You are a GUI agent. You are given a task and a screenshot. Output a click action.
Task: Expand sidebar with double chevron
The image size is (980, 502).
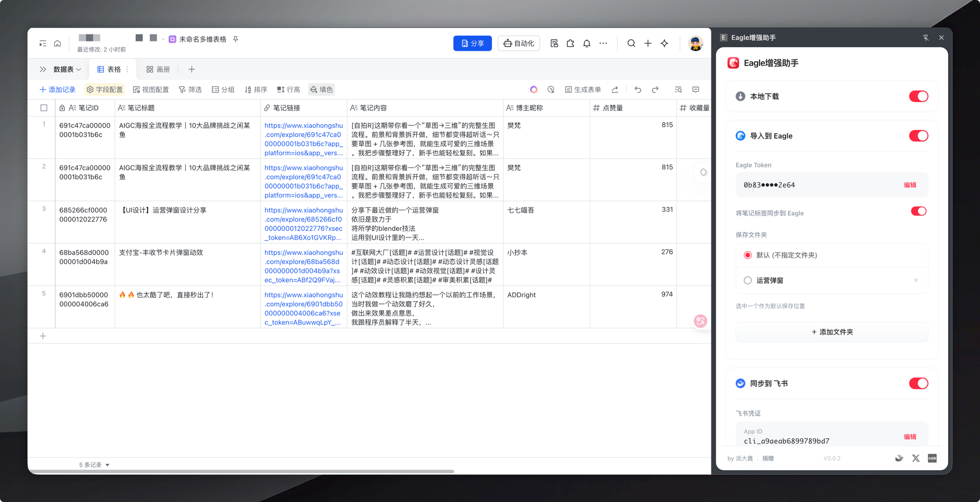(x=43, y=69)
